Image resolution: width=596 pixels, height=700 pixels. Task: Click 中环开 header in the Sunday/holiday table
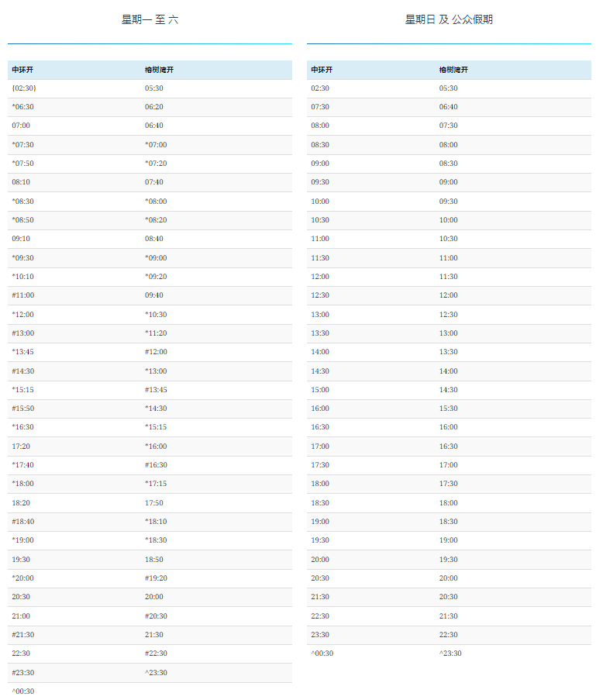pyautogui.click(x=322, y=70)
